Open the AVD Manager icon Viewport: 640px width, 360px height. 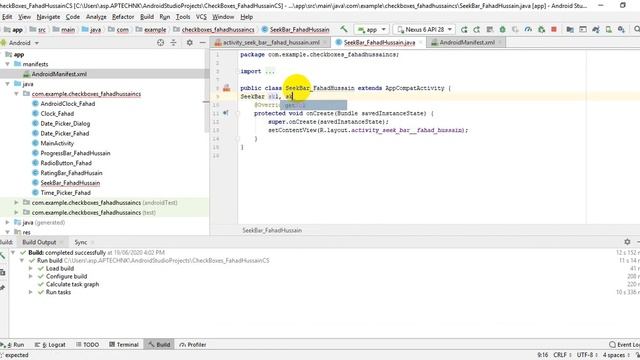609,29
